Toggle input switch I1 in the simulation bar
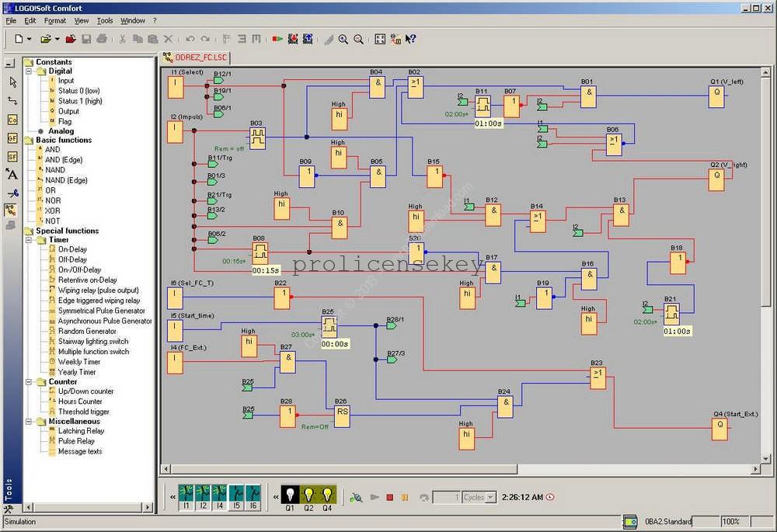 point(186,495)
